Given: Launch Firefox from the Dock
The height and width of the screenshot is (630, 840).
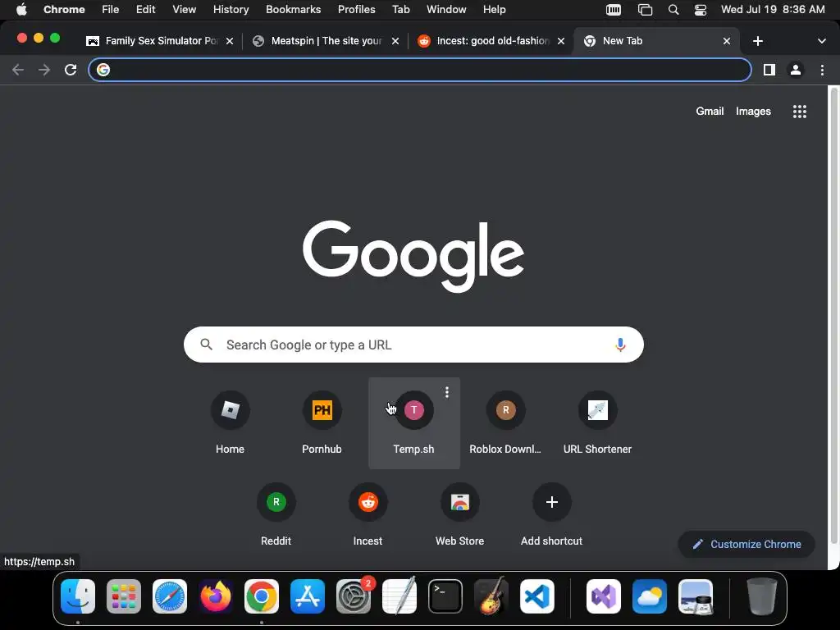Looking at the screenshot, I should pyautogui.click(x=216, y=596).
